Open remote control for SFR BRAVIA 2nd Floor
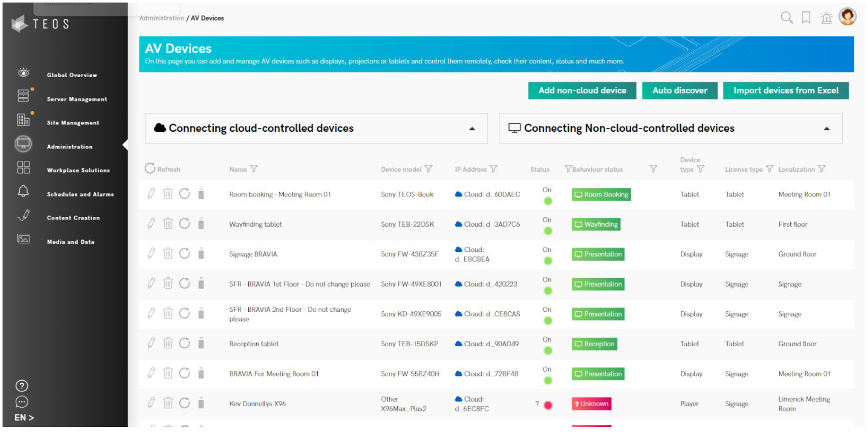This screenshot has width=868, height=432. (201, 313)
